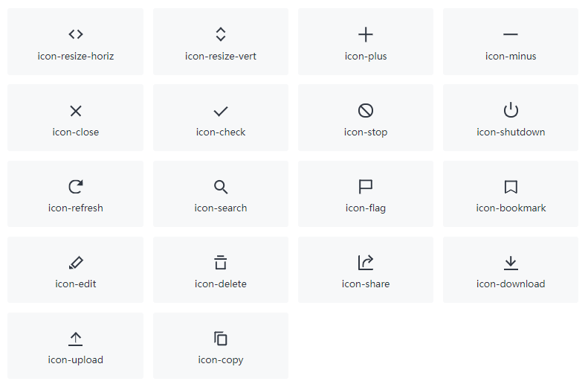Viewport: 588px width, 387px height.
Task: Select the download arrow icon
Action: click(511, 263)
